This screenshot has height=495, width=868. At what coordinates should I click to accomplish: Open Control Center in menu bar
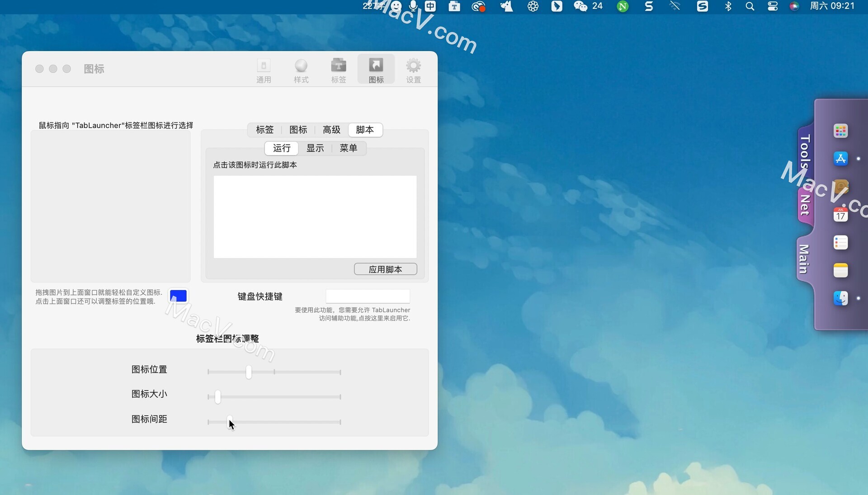pyautogui.click(x=773, y=6)
